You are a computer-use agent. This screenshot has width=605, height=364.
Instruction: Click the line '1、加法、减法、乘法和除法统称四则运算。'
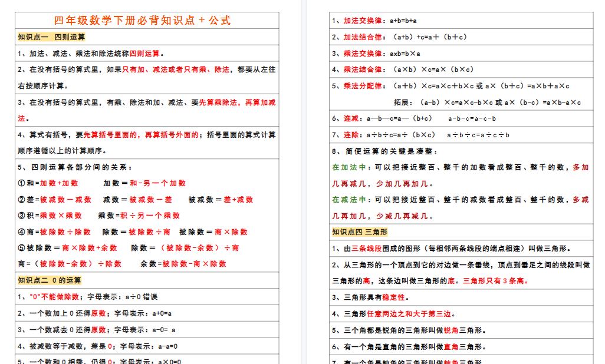[x=92, y=54]
